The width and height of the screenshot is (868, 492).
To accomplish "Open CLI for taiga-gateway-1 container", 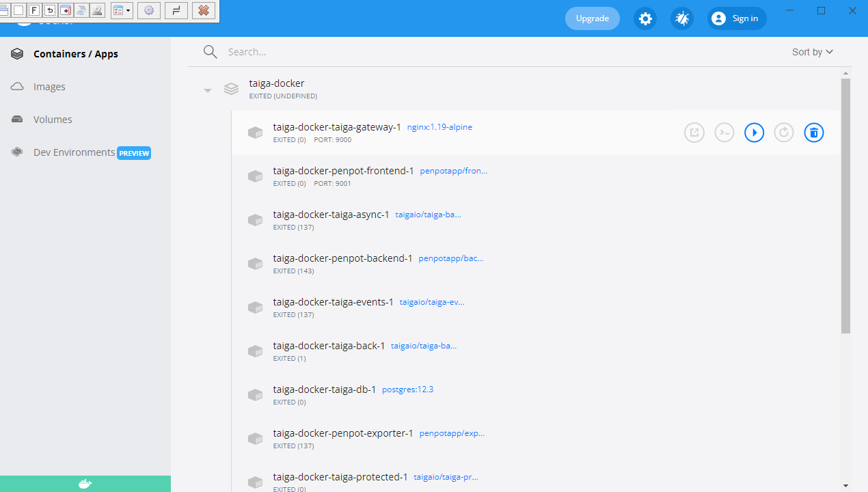I will point(724,133).
